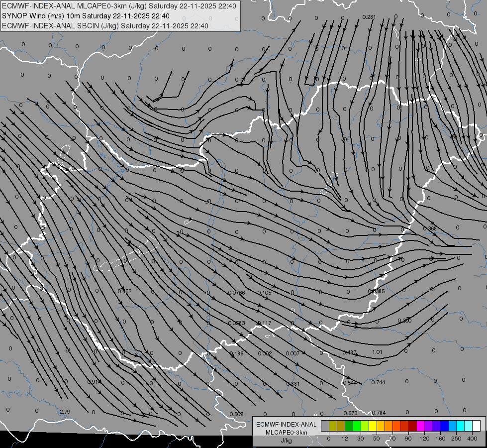Click the ECMWF-INDEX-ANAL SBCIN title line
Viewport: 487px width, 448px height.
click(x=105, y=26)
